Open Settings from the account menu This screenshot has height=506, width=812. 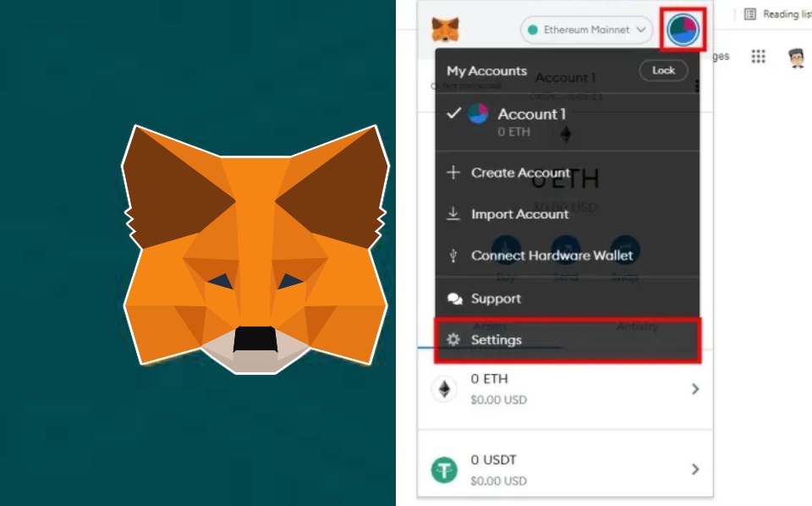pyautogui.click(x=567, y=340)
